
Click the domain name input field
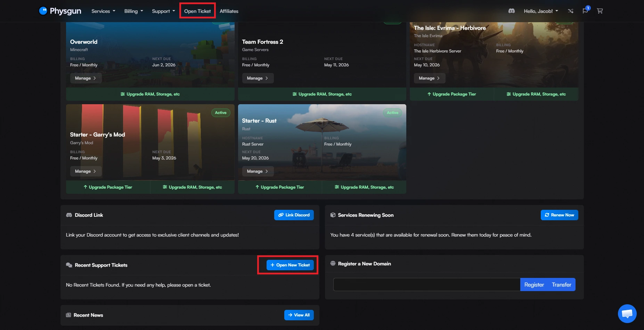427,284
